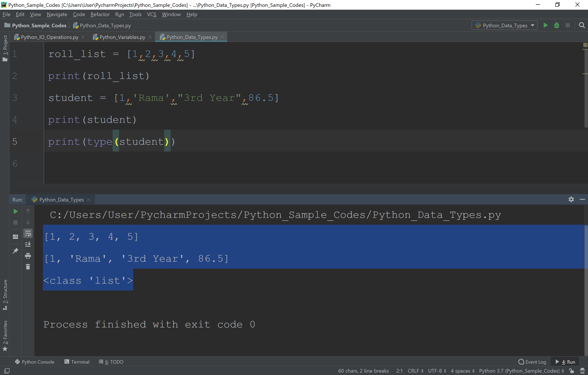
Task: Print the console output
Action: click(28, 256)
